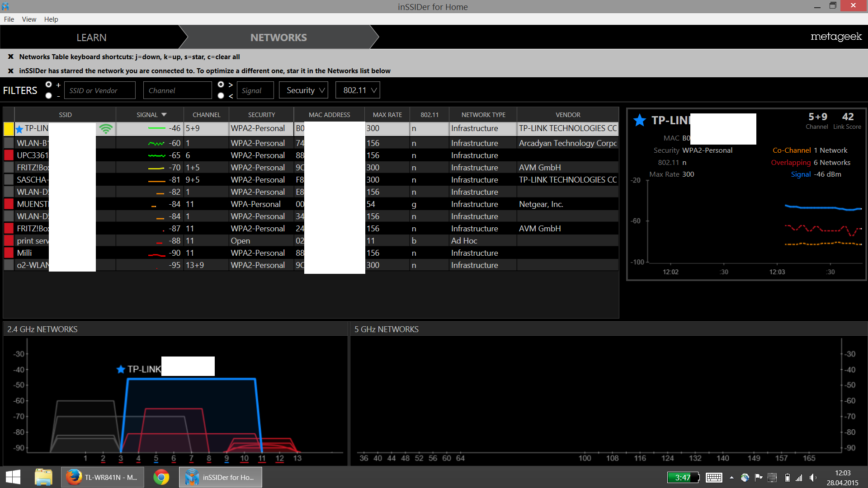This screenshot has width=868, height=488.
Task: Open Firefox TL-WR841N taskbar window
Action: (103, 477)
